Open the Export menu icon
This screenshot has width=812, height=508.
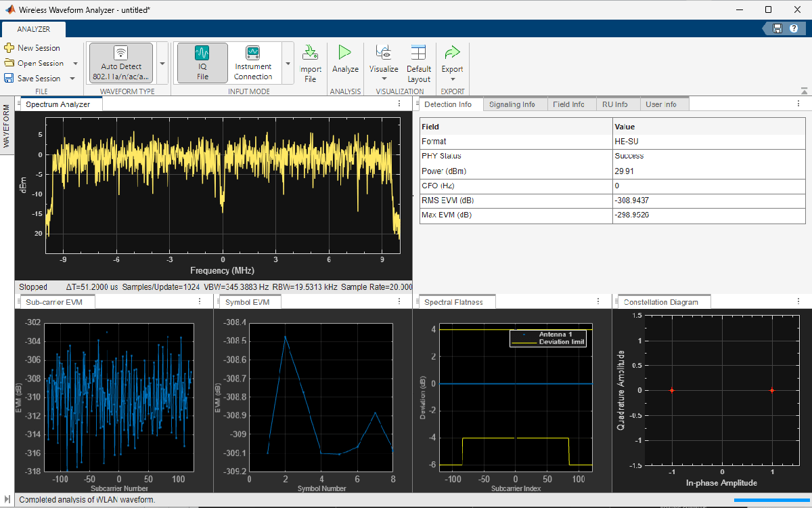pyautogui.click(x=452, y=53)
